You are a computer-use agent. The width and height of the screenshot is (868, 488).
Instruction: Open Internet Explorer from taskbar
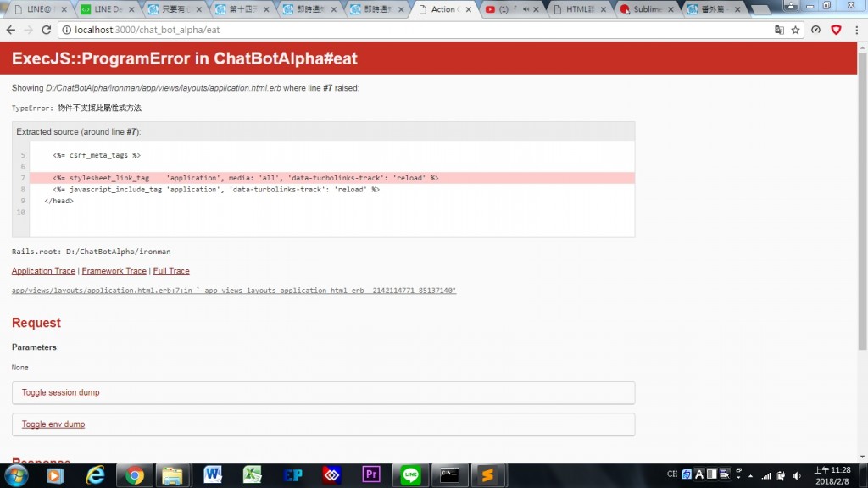click(95, 475)
